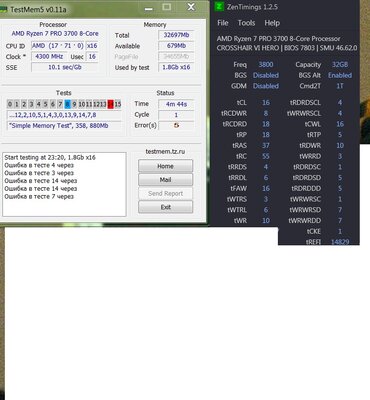Click the spinning Error(s) status indicator
This screenshot has height=400, width=370.
point(176,125)
